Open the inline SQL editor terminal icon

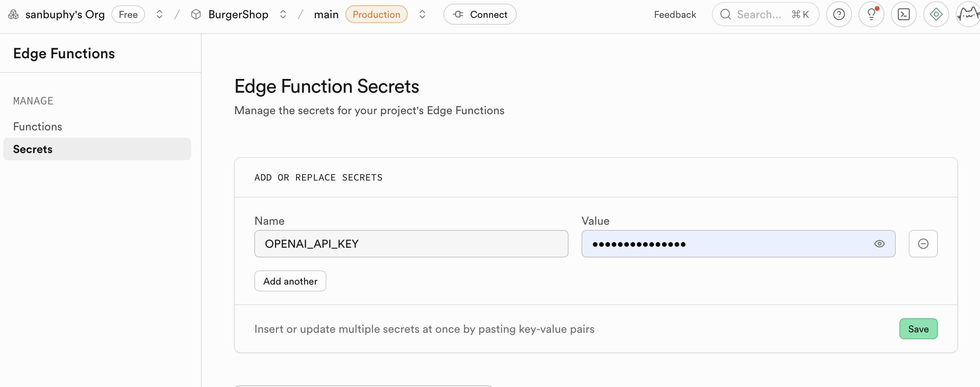(903, 15)
